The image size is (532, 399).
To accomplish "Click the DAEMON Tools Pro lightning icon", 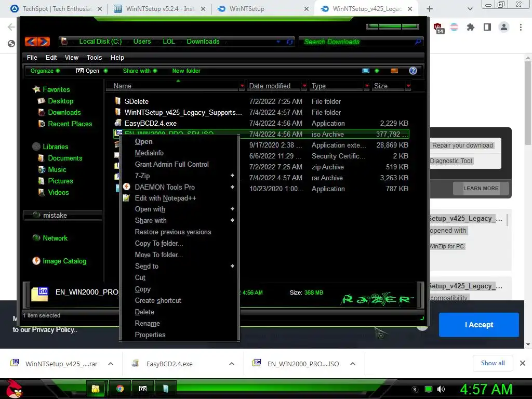I will pyautogui.click(x=127, y=187).
